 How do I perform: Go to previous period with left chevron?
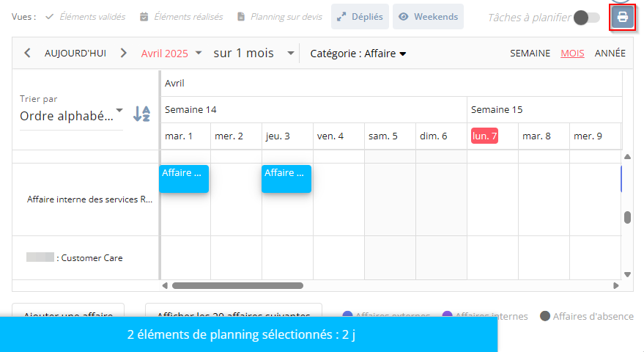click(x=28, y=53)
